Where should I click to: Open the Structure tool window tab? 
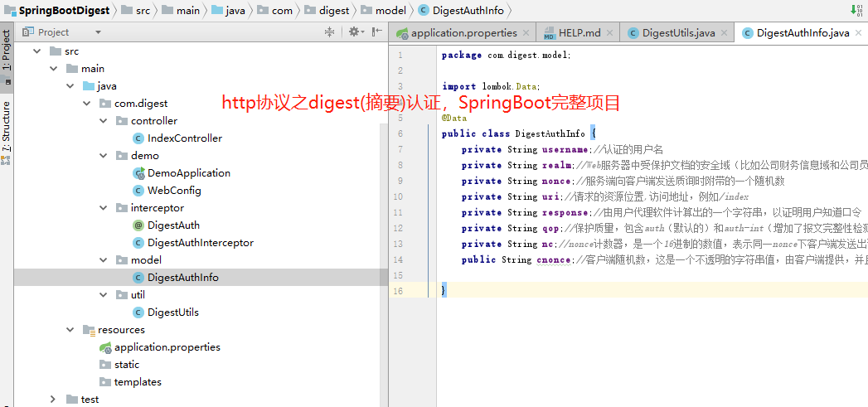(7, 126)
